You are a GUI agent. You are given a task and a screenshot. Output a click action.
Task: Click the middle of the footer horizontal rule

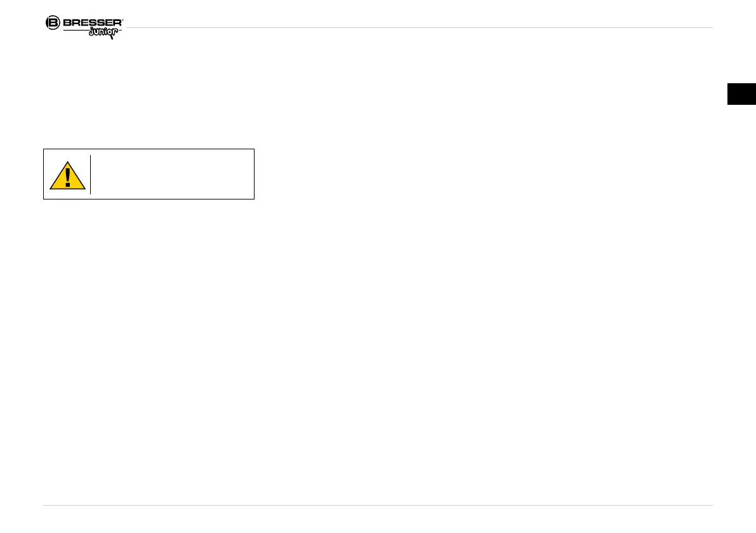click(378, 506)
